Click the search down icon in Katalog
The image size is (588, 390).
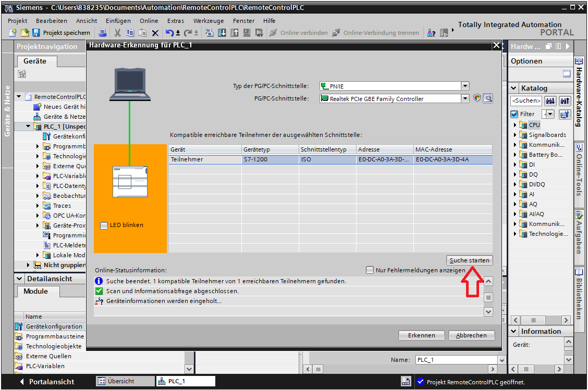point(550,101)
